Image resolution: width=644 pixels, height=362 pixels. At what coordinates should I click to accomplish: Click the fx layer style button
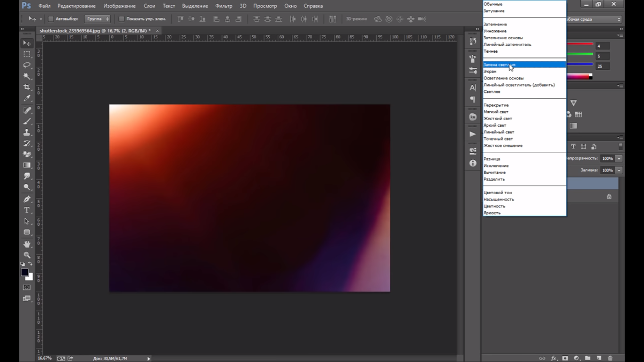tap(554, 359)
